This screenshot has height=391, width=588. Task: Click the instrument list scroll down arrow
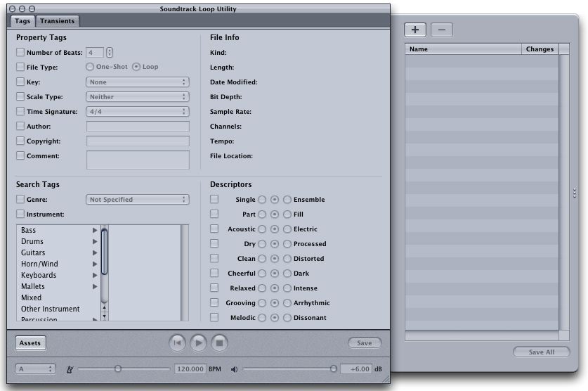click(x=104, y=316)
